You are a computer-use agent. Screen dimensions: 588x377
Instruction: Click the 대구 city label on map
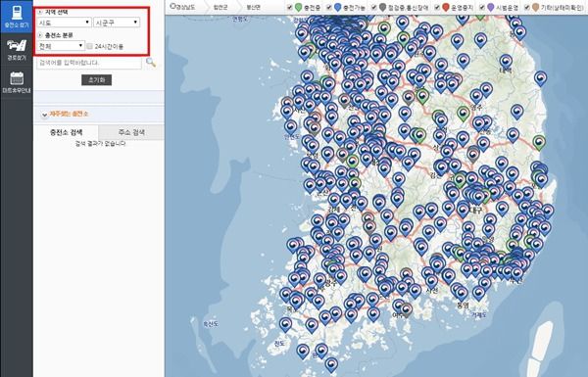476,211
